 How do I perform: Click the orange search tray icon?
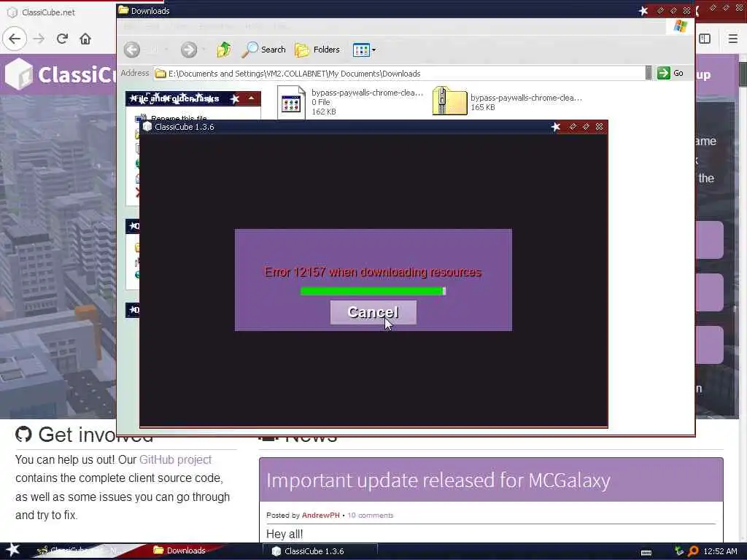coord(693,551)
